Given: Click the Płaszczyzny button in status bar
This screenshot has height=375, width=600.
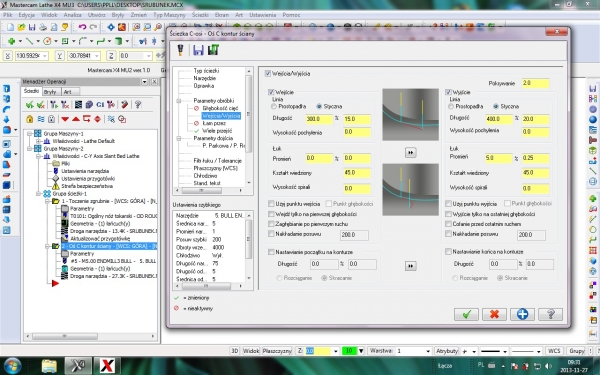Looking at the screenshot, I should [277, 351].
